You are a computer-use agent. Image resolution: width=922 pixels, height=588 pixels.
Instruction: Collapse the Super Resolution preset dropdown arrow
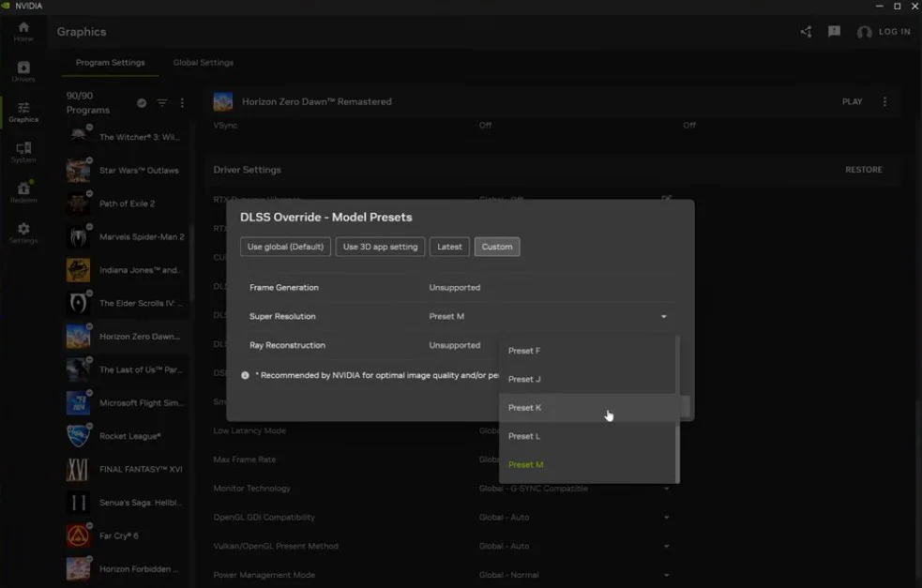[664, 317]
